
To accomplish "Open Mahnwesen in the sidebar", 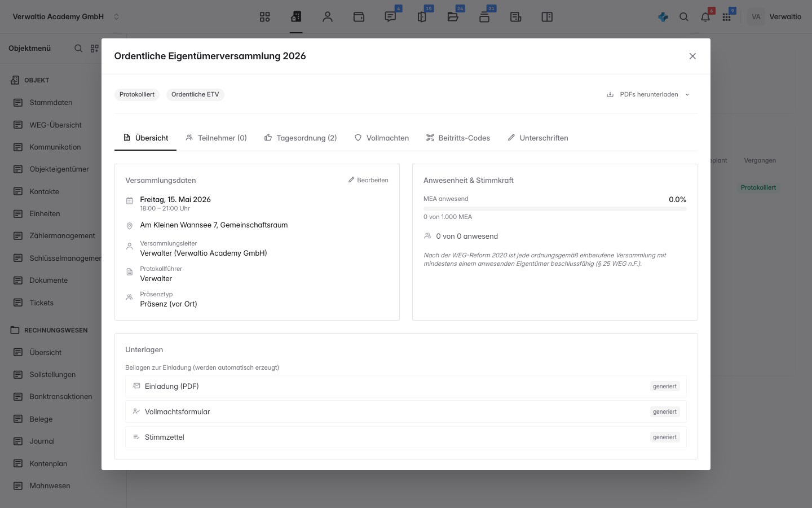I will pos(50,486).
